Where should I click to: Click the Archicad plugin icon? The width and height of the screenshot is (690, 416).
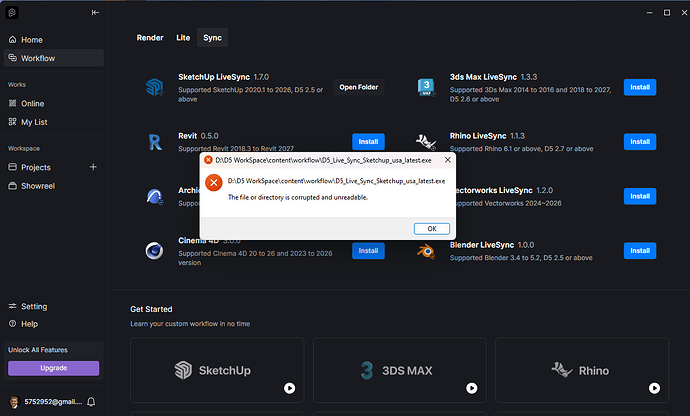click(154, 196)
